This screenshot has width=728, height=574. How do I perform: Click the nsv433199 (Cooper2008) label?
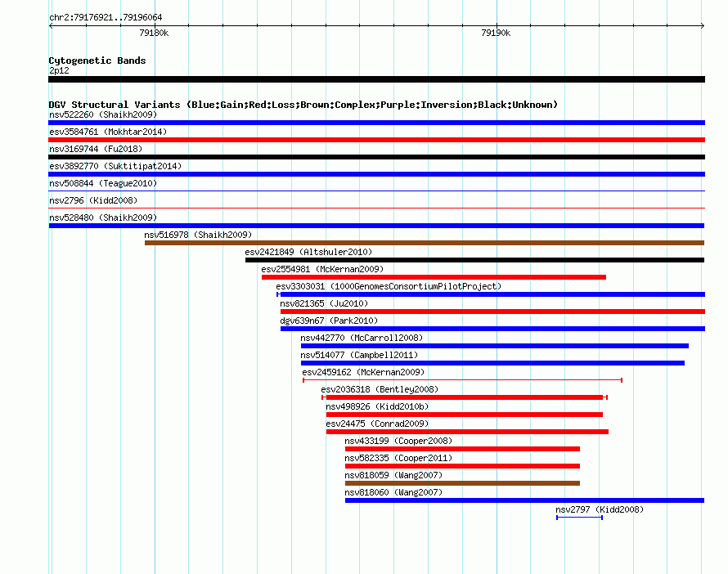[x=398, y=441]
